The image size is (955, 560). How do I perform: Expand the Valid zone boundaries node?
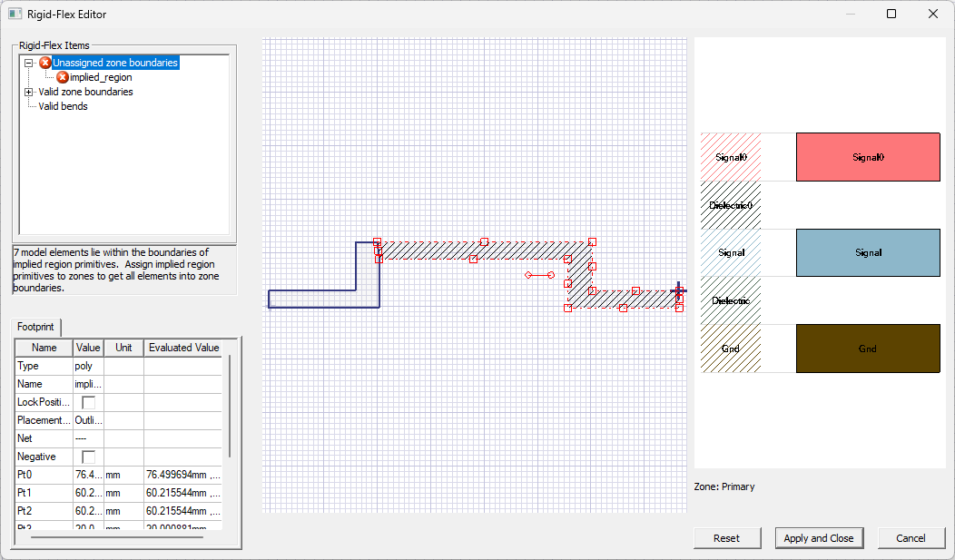(28, 92)
